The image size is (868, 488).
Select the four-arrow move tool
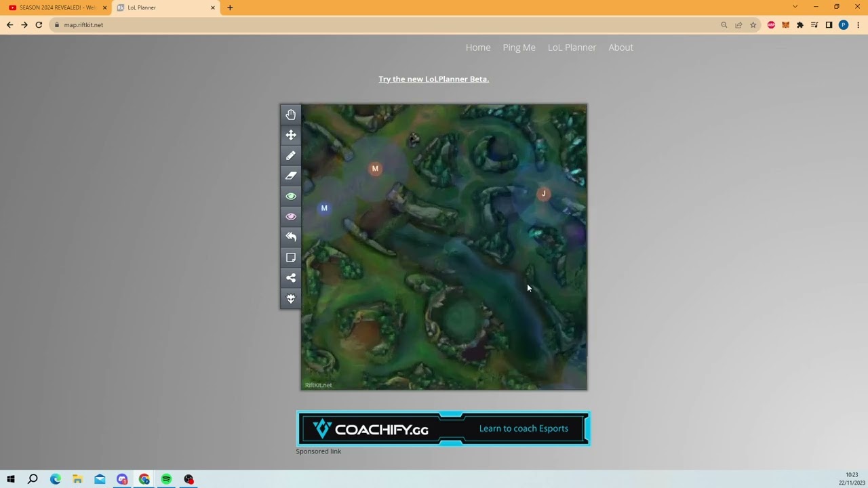291,135
